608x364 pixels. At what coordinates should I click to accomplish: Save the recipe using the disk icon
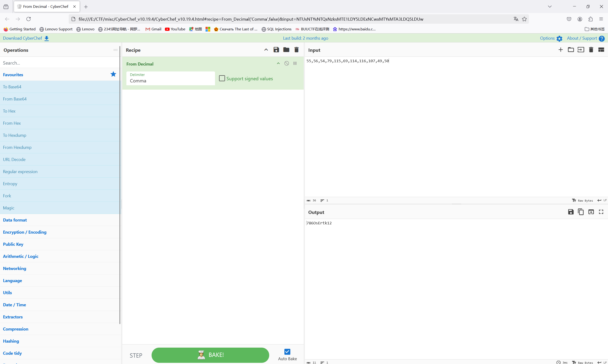(x=276, y=50)
